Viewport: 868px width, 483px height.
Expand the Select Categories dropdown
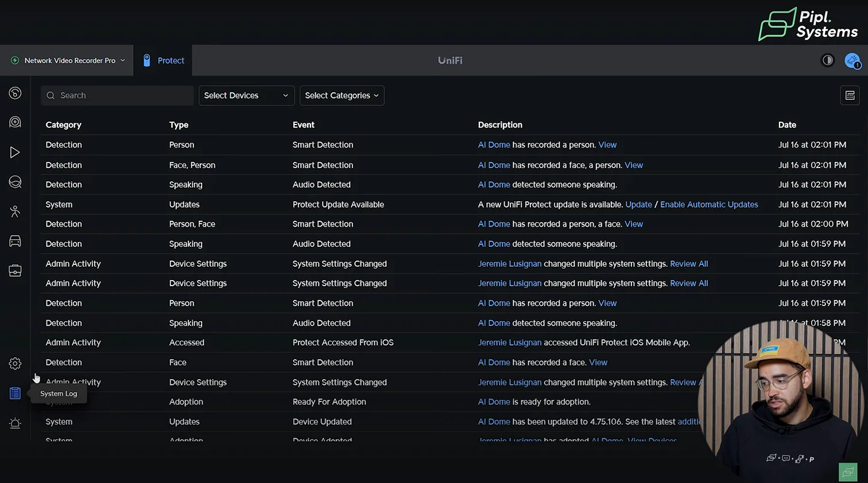coord(342,95)
